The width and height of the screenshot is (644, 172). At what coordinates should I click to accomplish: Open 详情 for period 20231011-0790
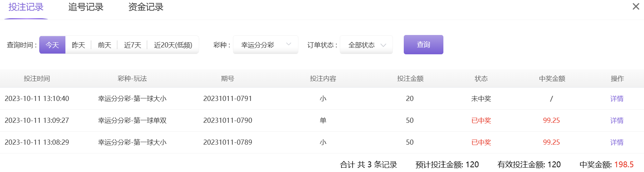coord(617,121)
